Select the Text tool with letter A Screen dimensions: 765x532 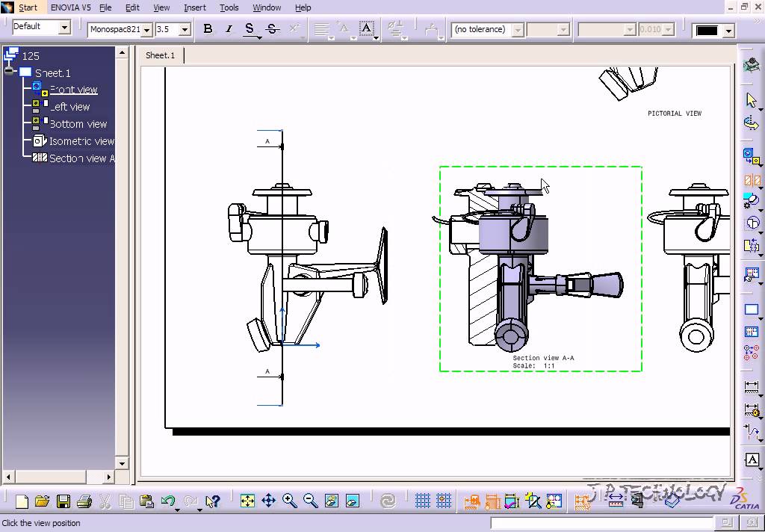click(752, 460)
